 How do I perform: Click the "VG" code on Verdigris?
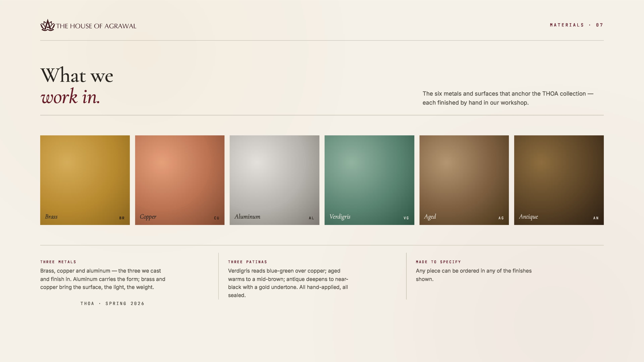406,218
